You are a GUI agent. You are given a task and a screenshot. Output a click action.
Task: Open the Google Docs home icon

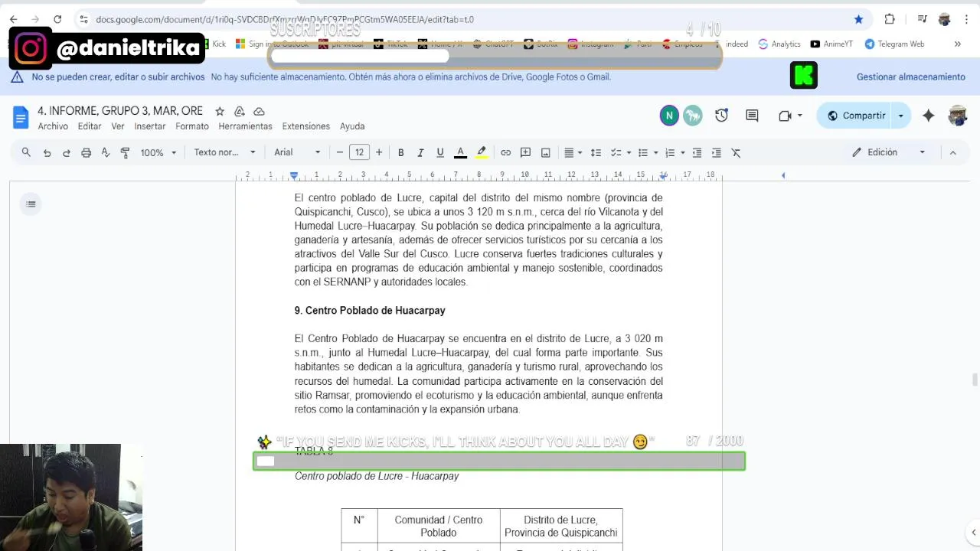21,117
